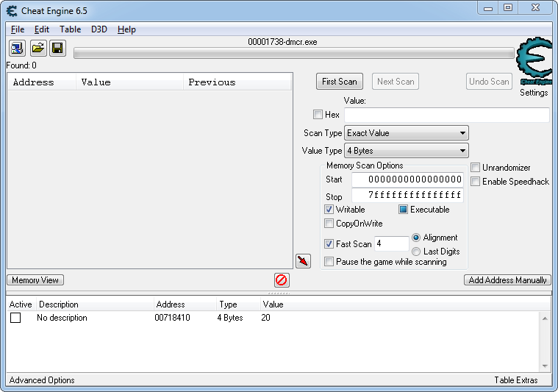
Task: Click the Start address field
Action: pyautogui.click(x=407, y=179)
